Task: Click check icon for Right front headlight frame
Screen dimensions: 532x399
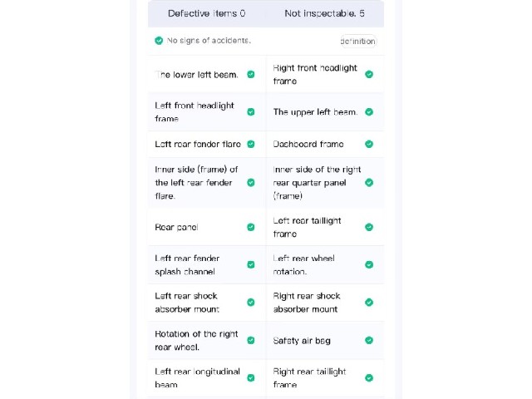Action: (x=369, y=74)
